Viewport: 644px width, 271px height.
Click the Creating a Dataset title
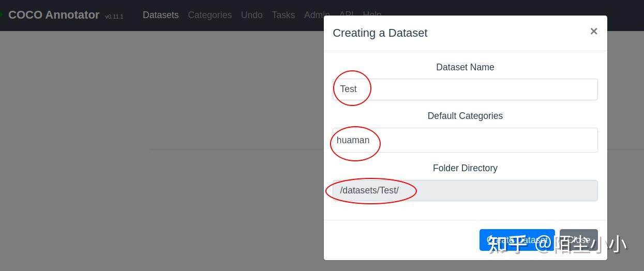tap(380, 33)
